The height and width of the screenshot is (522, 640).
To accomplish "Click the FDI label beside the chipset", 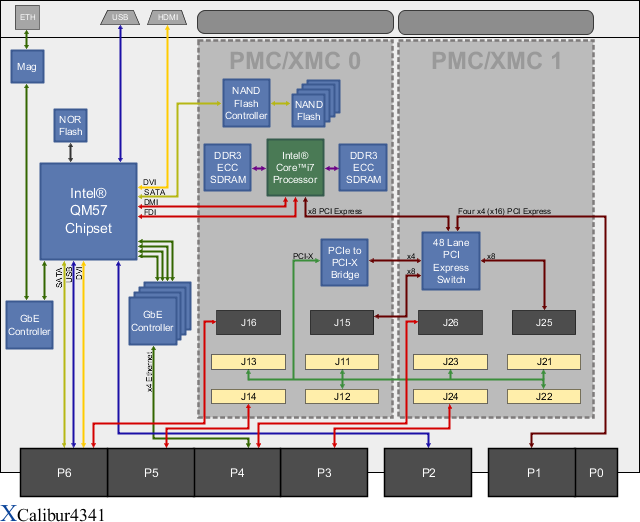I will (150, 213).
